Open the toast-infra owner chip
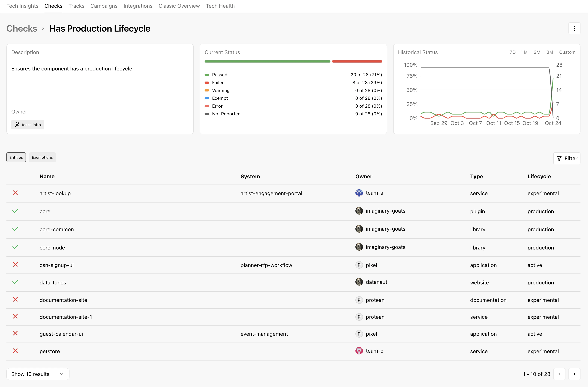The height and width of the screenshot is (387, 588). coord(28,125)
